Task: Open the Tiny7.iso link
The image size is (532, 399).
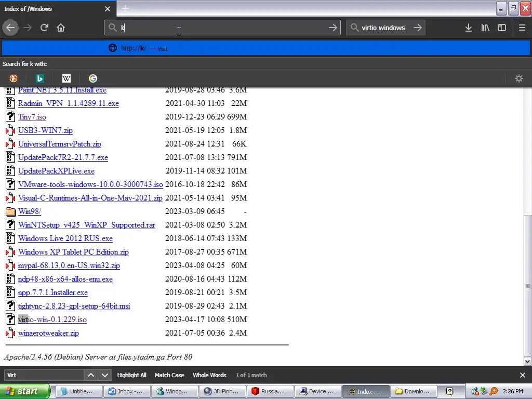Action: point(32,117)
